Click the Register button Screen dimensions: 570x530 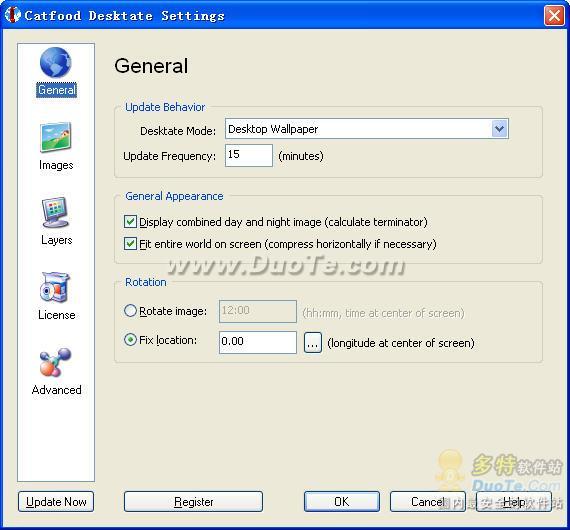193,502
